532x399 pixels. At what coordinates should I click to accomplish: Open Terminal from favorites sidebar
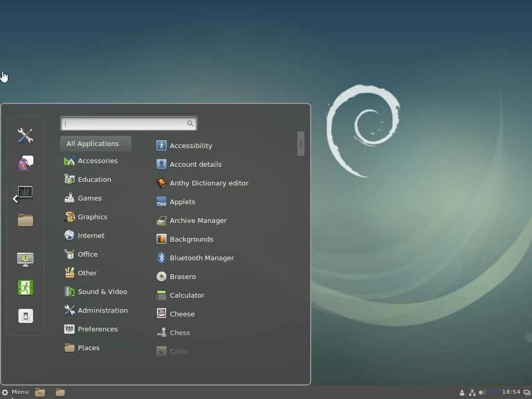point(25,192)
